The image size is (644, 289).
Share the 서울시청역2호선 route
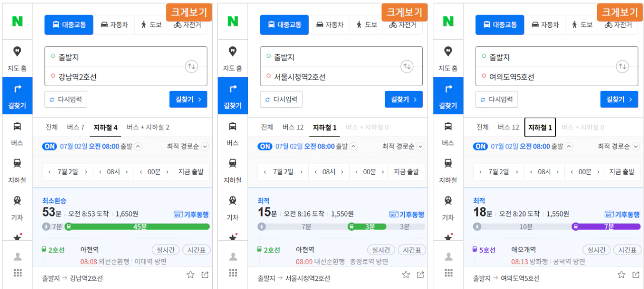[420, 274]
